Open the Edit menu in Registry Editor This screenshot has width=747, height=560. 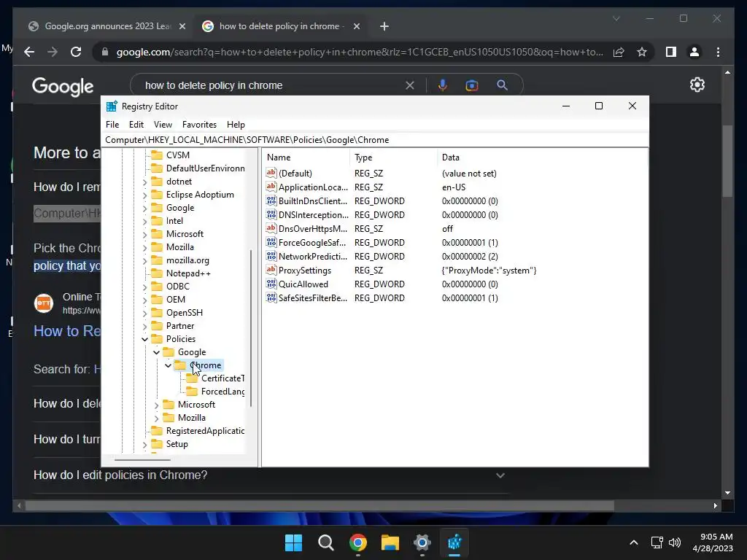point(136,124)
